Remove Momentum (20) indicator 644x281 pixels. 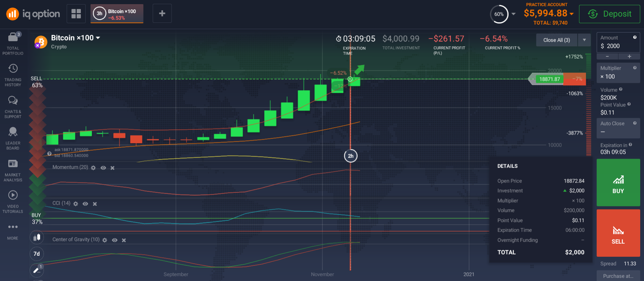(x=112, y=168)
